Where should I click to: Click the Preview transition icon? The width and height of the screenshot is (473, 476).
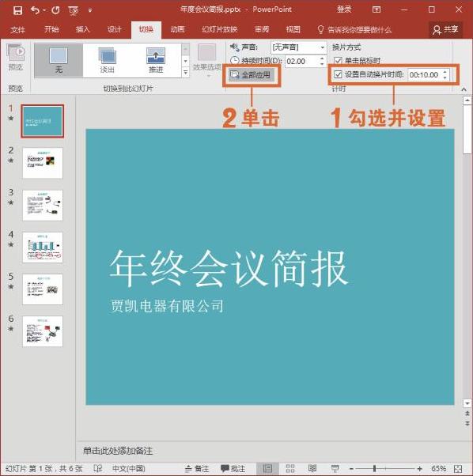point(16,58)
